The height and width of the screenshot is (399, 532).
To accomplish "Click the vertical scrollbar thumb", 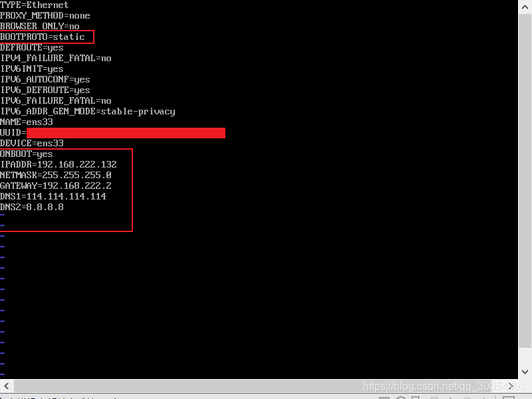I will point(525,181).
